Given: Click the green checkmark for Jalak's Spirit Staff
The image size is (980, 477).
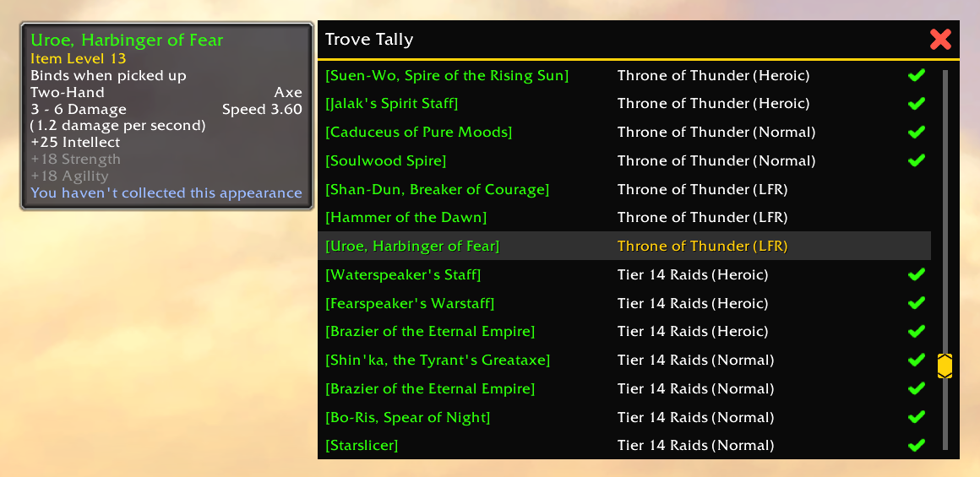Looking at the screenshot, I should coord(917,103).
